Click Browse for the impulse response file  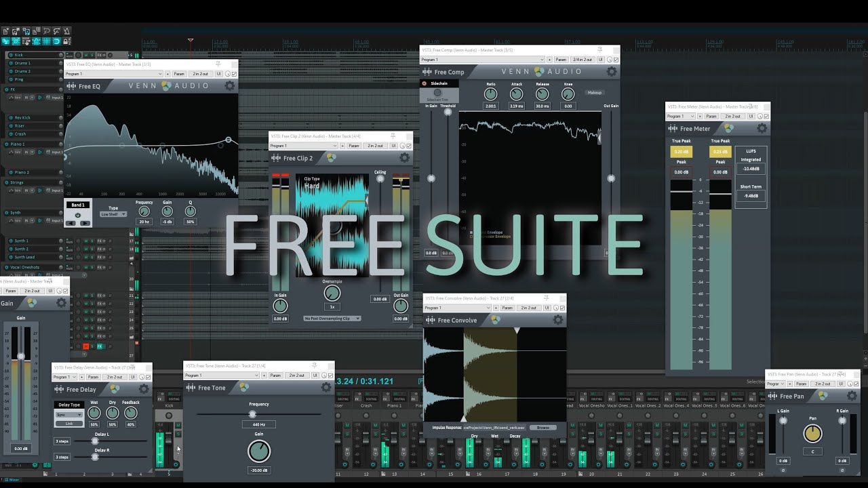543,428
